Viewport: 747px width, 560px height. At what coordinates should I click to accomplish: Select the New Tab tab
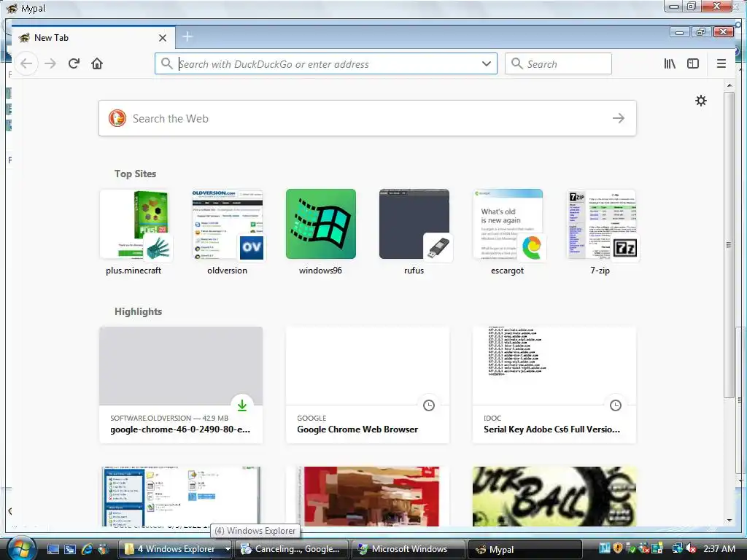(93, 38)
